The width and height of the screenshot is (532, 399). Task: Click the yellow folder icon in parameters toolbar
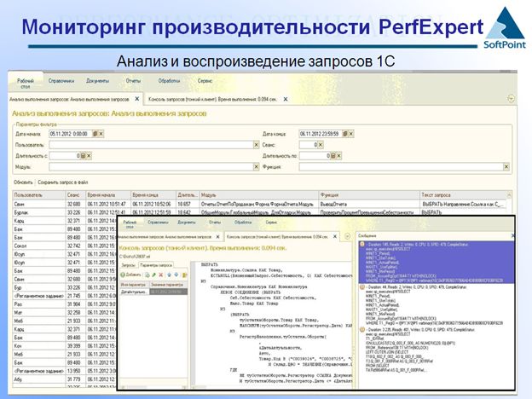click(184, 275)
